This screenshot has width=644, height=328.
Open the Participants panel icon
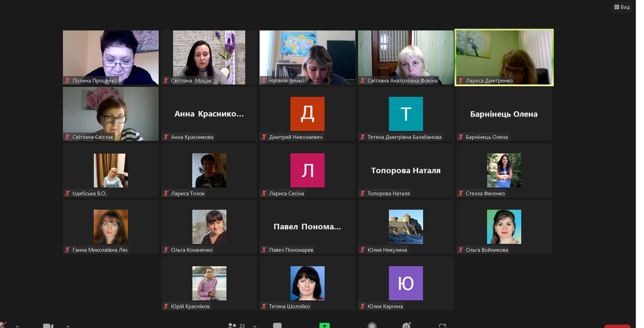coord(232,325)
